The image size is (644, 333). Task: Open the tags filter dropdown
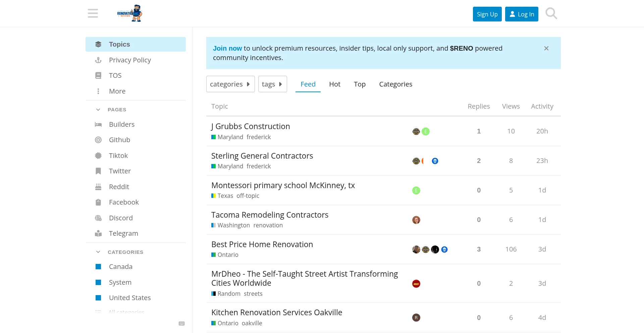(x=272, y=84)
